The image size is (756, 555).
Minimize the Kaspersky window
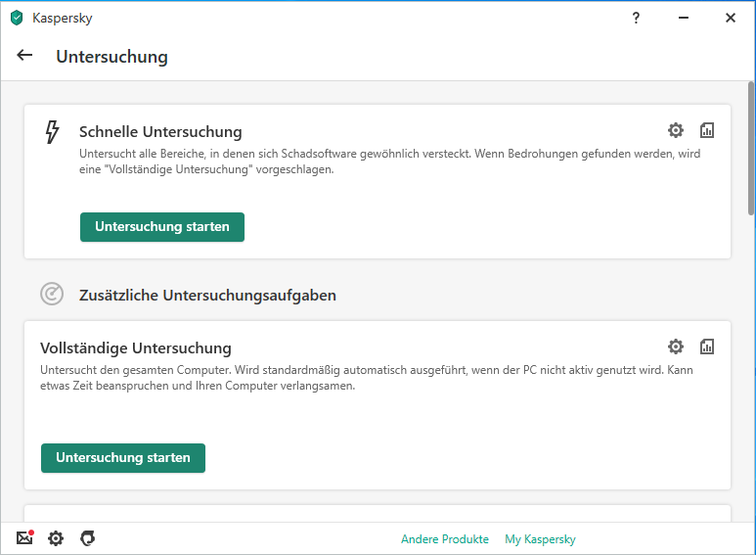(683, 18)
